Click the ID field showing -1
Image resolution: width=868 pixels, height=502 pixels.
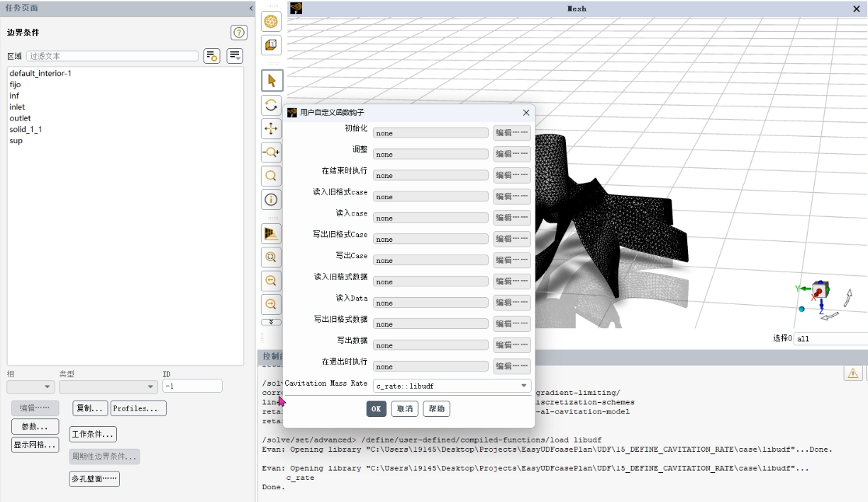point(192,386)
